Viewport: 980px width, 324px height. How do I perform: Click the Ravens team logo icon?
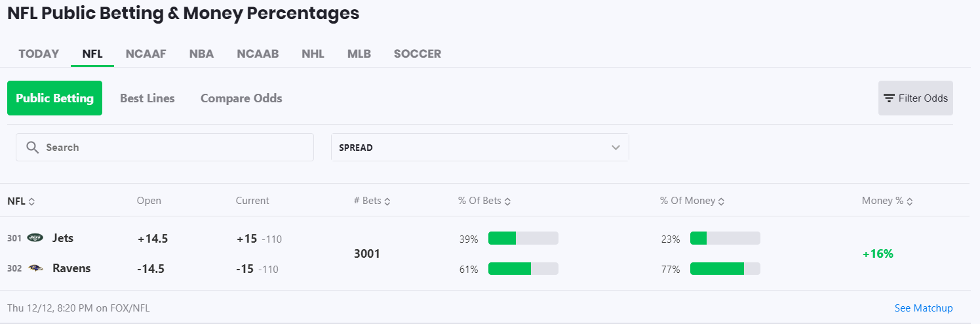pos(35,268)
